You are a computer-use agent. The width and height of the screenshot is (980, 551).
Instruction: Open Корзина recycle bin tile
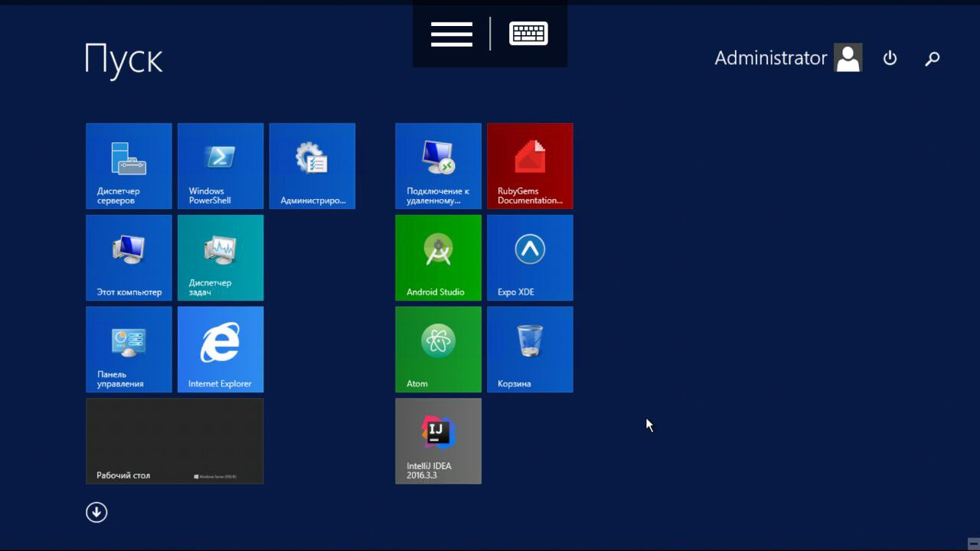(530, 350)
